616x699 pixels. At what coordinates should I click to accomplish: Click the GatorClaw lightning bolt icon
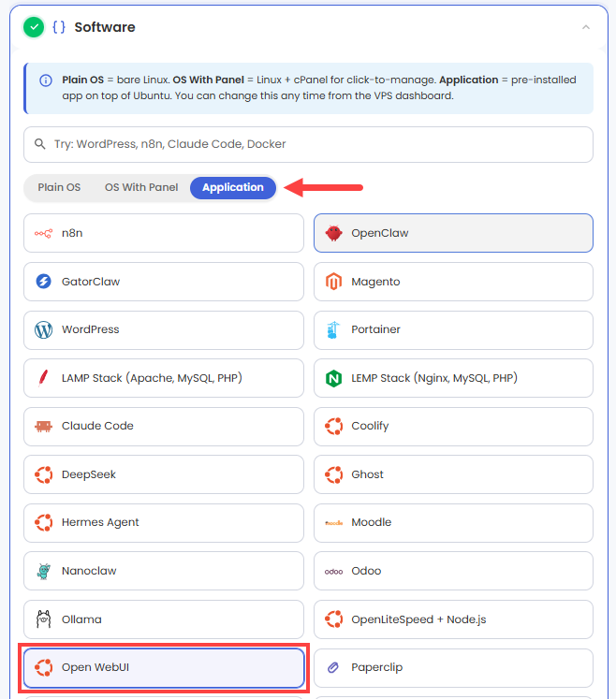(43, 282)
